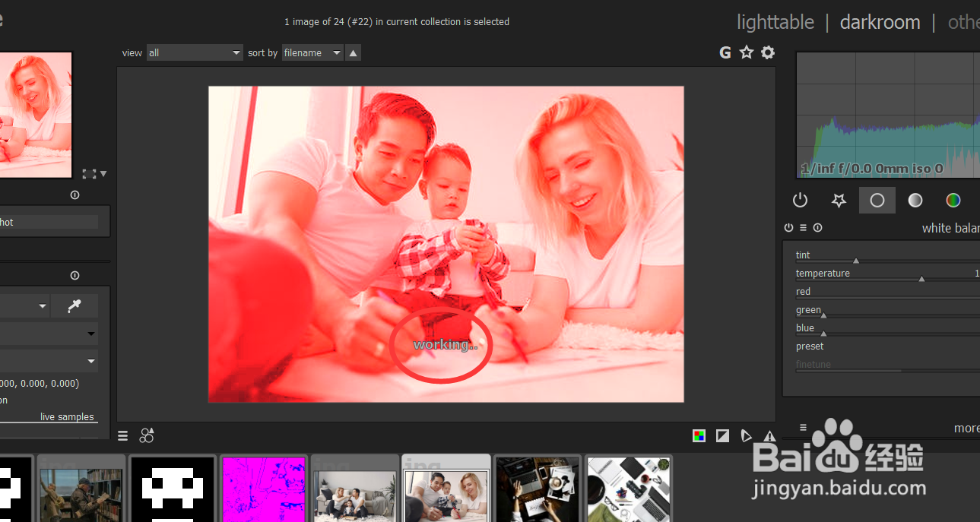Adjust the blue channel slider
Image resolution: width=980 pixels, height=522 pixels.
click(x=887, y=329)
